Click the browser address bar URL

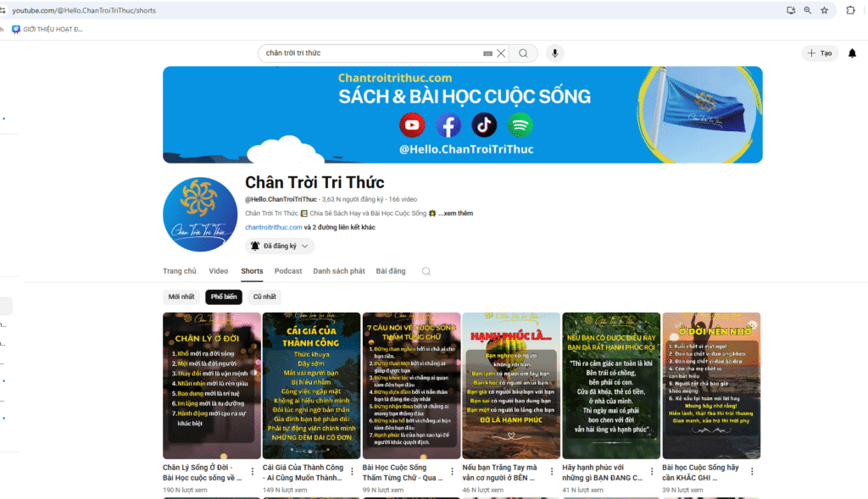click(84, 10)
